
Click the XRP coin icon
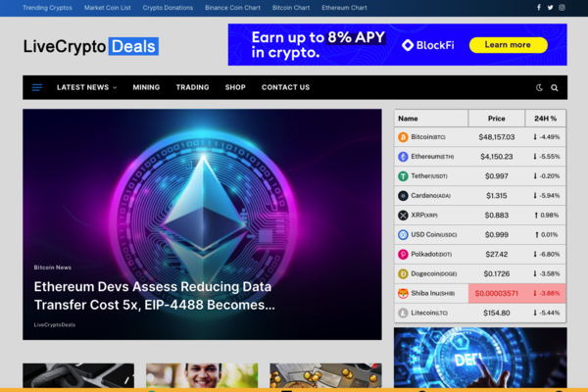(403, 216)
